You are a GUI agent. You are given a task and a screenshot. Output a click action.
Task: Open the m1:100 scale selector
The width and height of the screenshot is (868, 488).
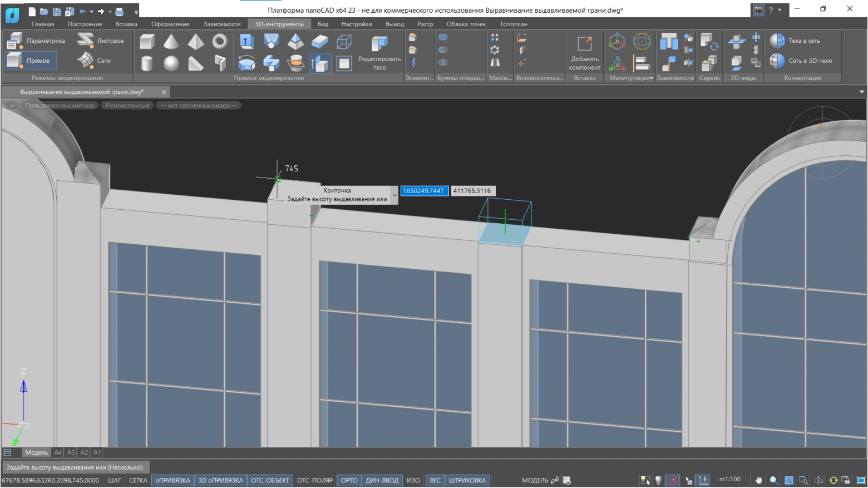tap(729, 480)
